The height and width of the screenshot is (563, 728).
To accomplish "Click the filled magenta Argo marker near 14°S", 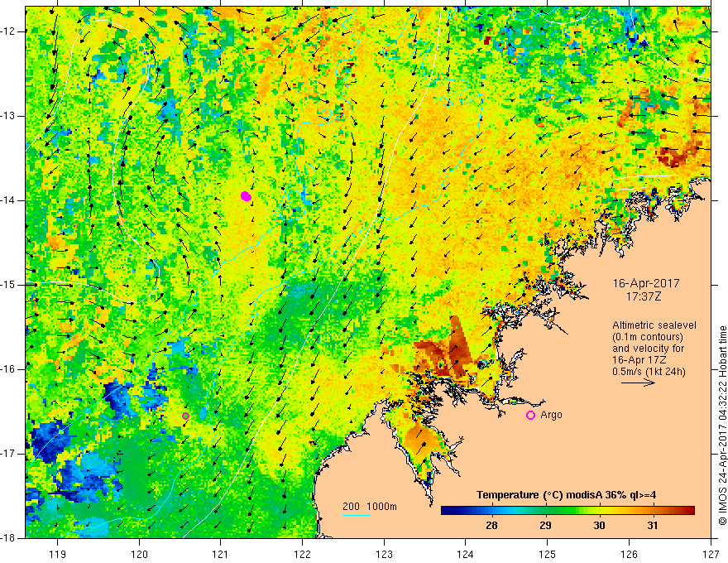I will point(246,196).
